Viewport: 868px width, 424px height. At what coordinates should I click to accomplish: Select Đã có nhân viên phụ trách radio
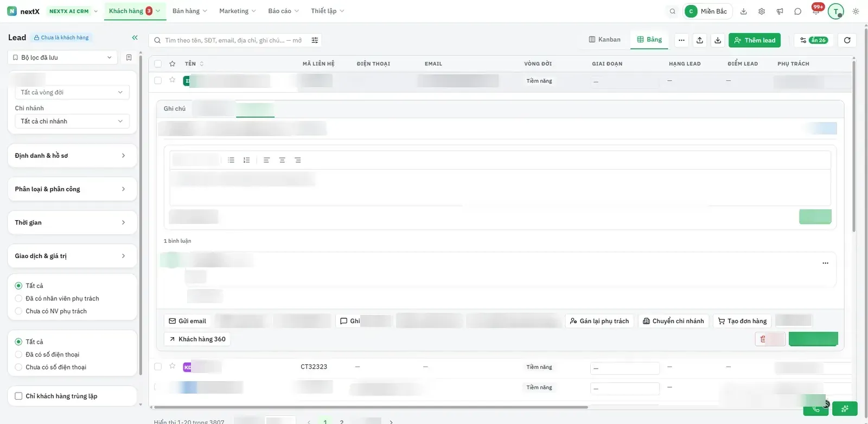[x=18, y=299]
